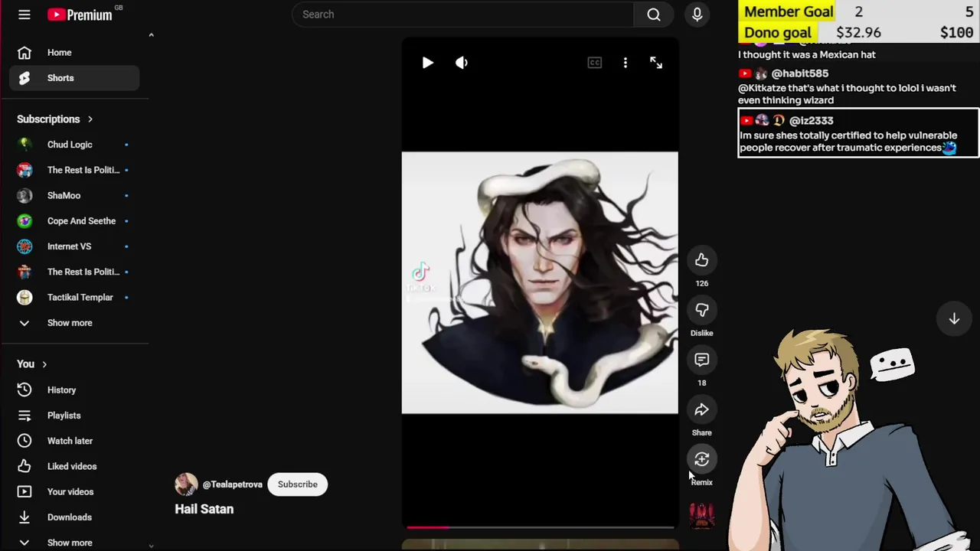Show more under the You section

click(x=74, y=543)
